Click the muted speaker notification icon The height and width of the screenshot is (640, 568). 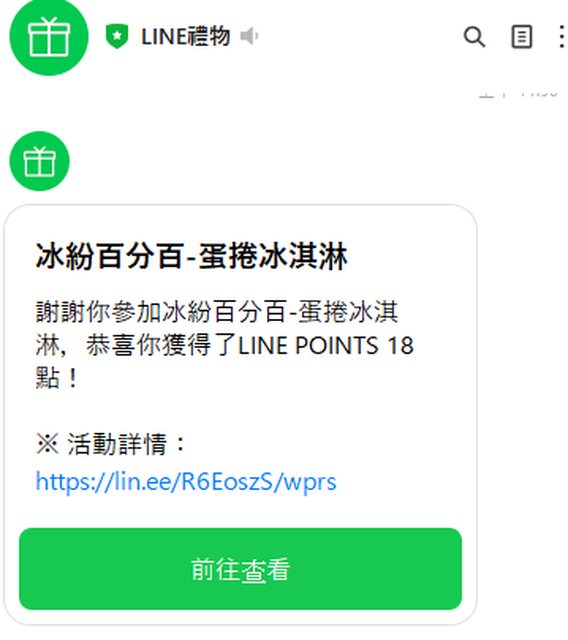[248, 36]
